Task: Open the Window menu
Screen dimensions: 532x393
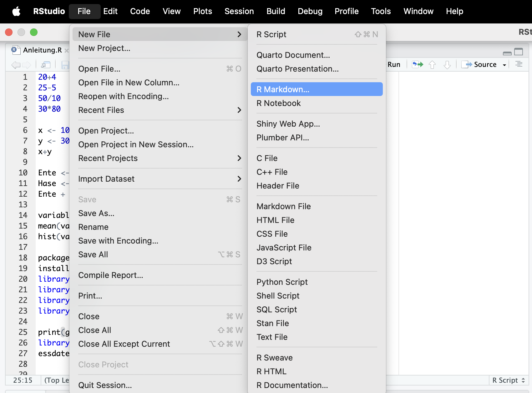Action: point(418,11)
